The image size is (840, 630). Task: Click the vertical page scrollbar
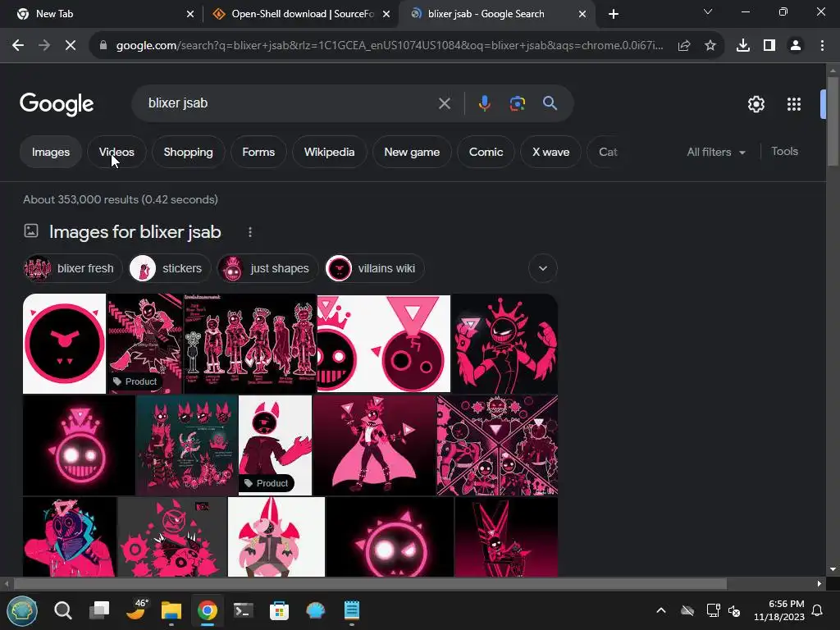point(833,123)
